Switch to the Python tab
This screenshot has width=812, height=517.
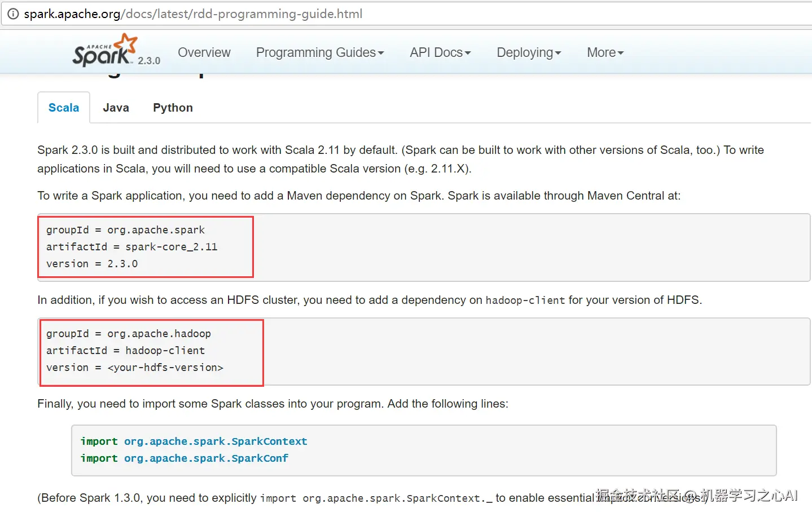pos(173,108)
